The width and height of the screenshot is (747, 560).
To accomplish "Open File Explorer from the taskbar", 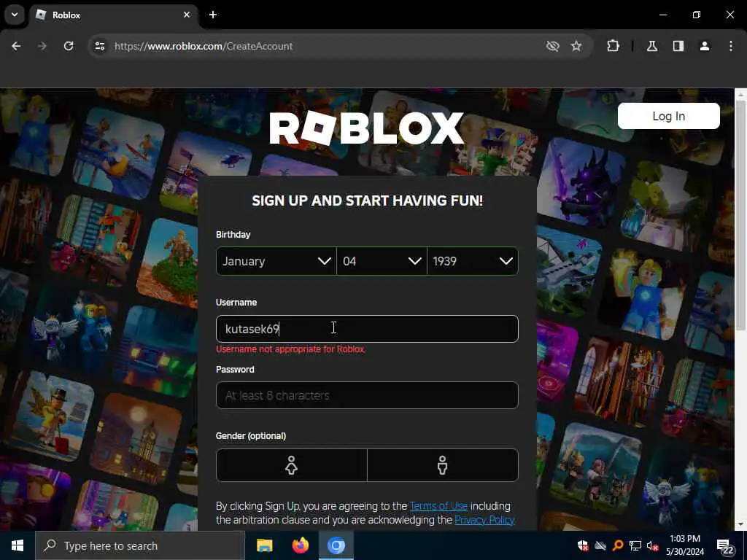I will click(264, 545).
